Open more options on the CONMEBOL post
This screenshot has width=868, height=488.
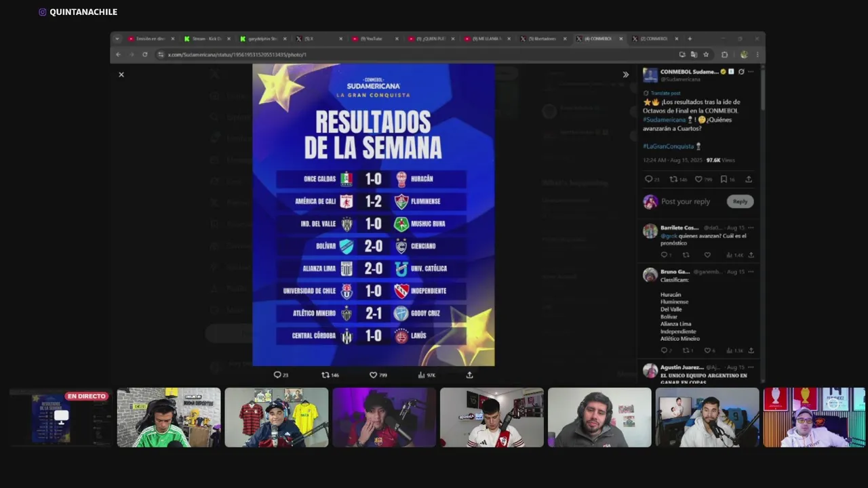pos(751,71)
